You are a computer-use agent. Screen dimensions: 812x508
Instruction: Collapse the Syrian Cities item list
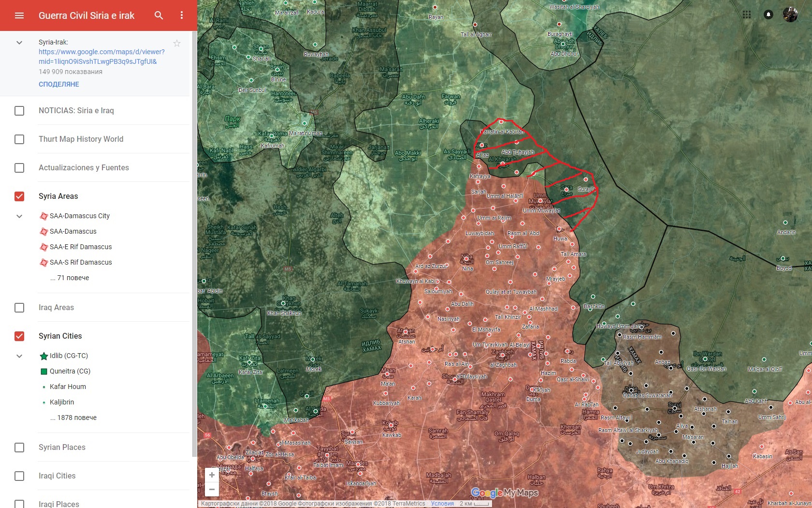(19, 356)
